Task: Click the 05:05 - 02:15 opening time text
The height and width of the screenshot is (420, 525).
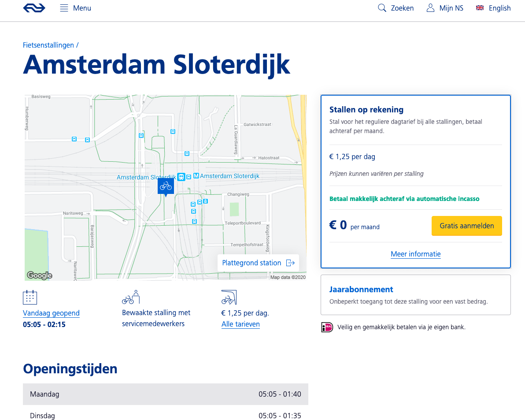Action: [x=44, y=324]
